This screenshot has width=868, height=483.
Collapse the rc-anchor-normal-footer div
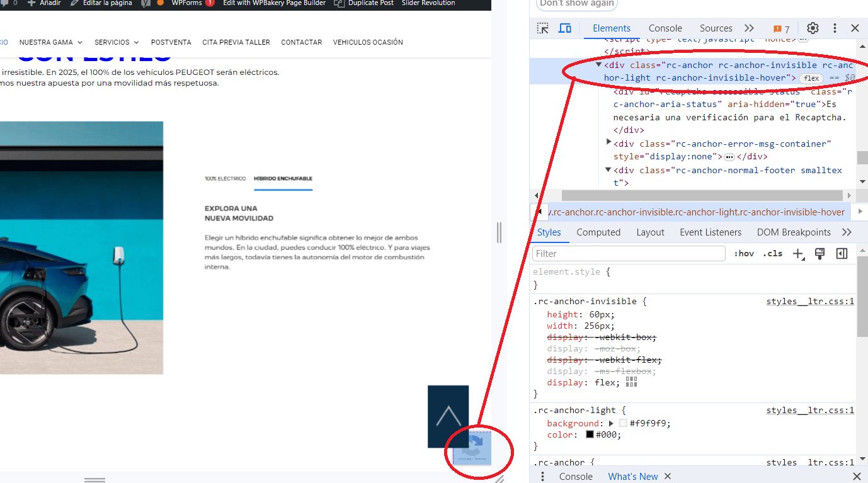tap(608, 169)
